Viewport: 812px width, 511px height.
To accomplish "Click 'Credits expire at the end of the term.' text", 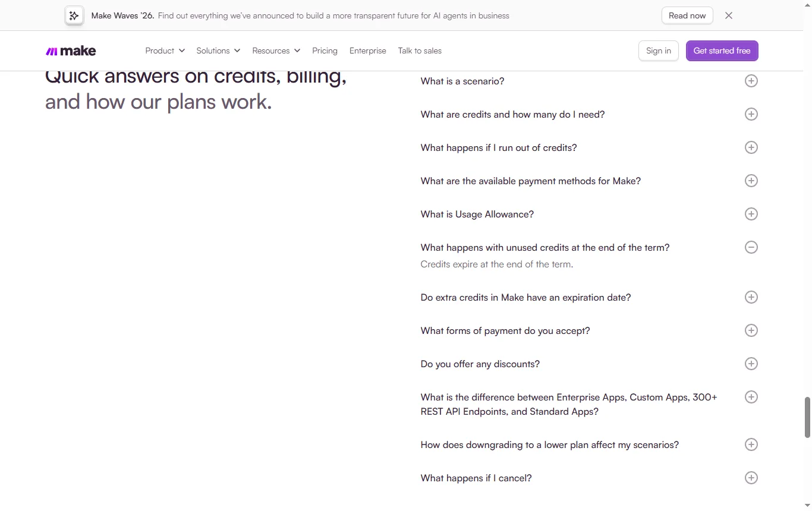I will click(x=497, y=264).
